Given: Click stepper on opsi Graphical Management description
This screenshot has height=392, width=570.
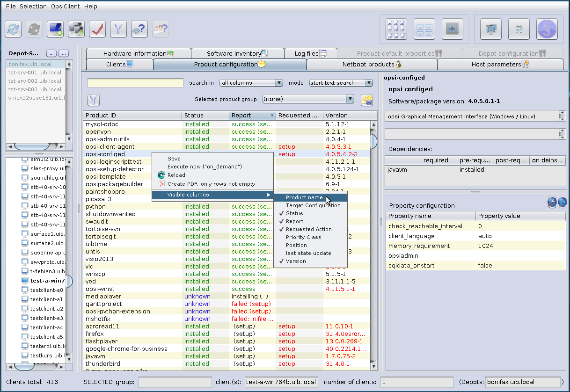Looking at the screenshot, I should tap(562, 116).
